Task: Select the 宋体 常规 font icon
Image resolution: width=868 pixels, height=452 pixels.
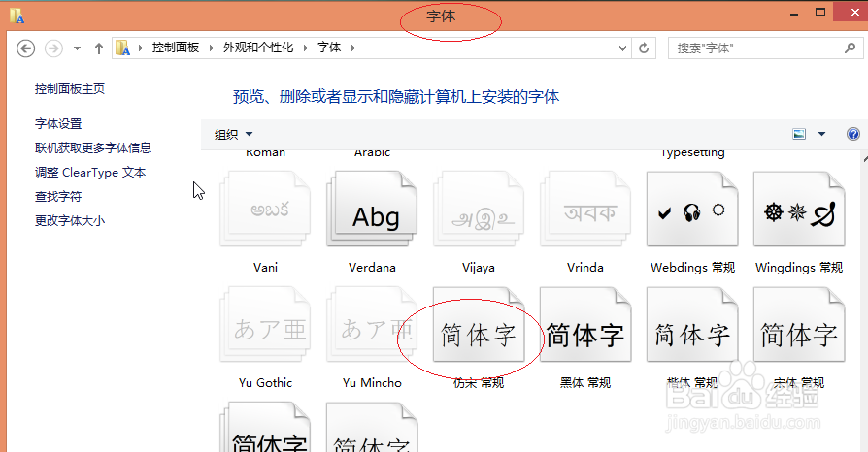Action: (799, 324)
